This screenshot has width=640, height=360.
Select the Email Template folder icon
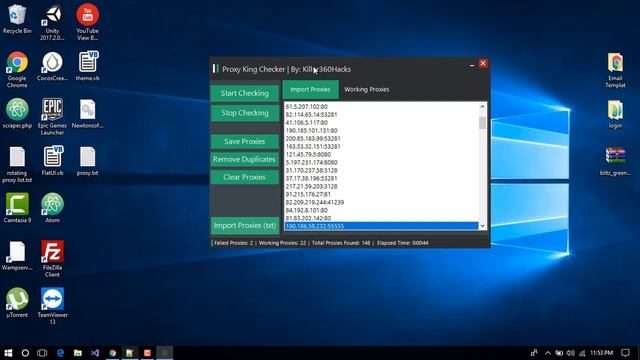point(615,69)
